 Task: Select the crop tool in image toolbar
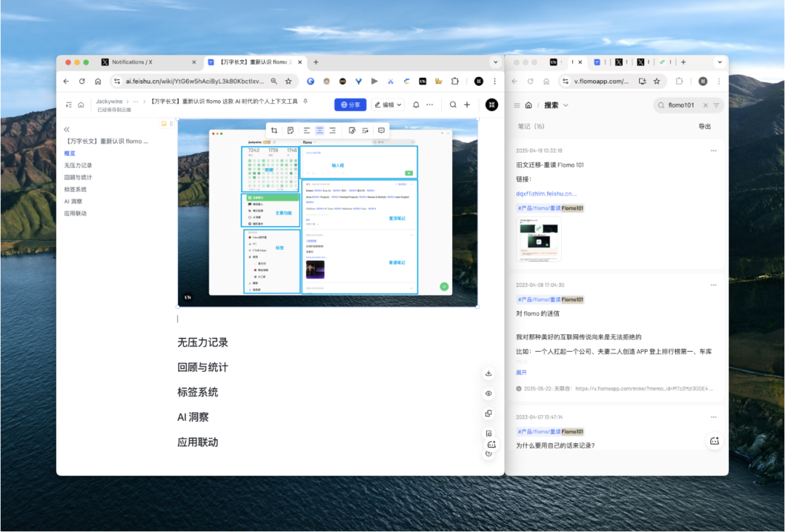pyautogui.click(x=274, y=130)
